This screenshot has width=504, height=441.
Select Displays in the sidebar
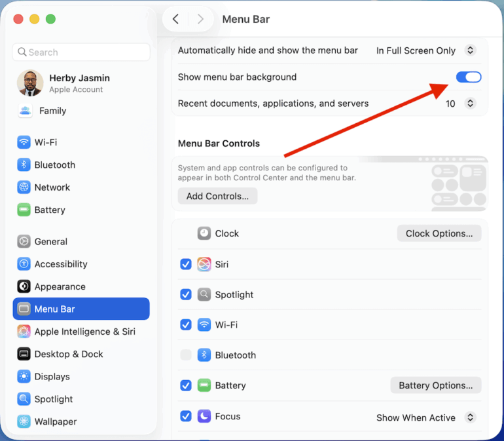pyautogui.click(x=81, y=377)
